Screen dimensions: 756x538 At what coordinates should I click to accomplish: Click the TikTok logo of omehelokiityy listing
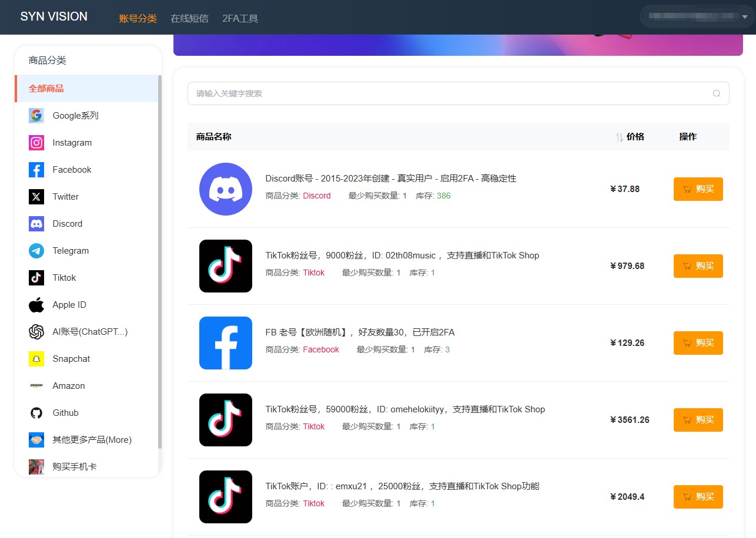pos(226,420)
